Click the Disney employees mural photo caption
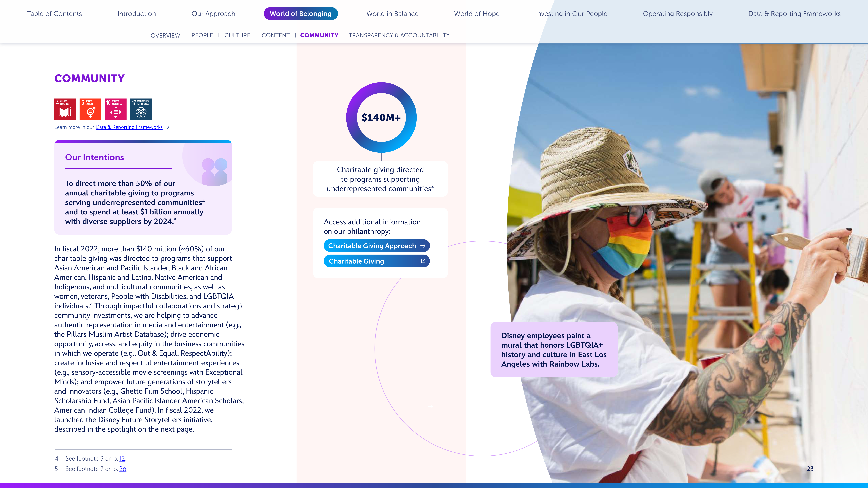 (554, 350)
